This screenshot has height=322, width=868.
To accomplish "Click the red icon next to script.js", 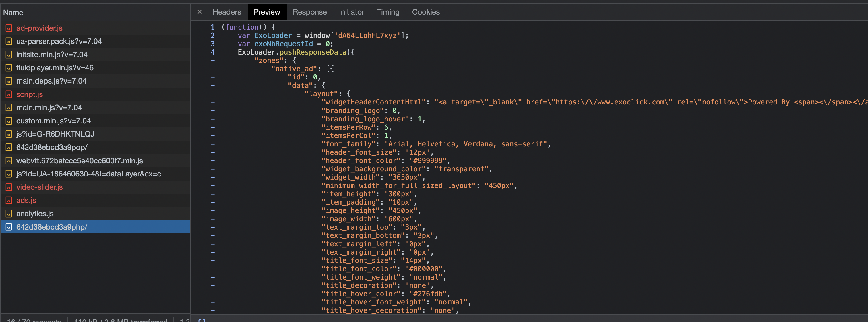I will click(x=9, y=95).
